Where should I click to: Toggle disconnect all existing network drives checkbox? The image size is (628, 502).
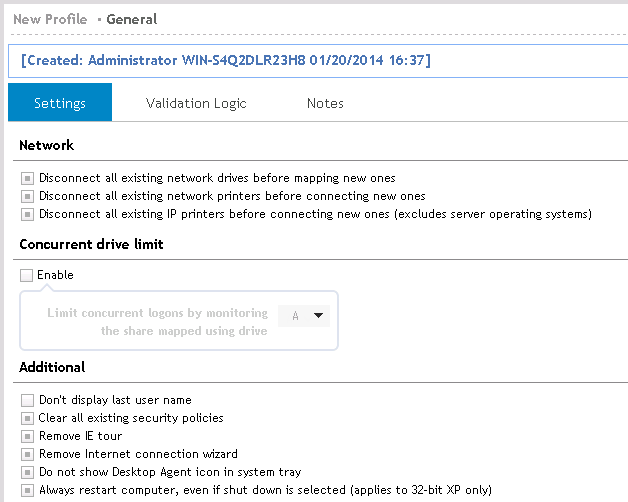coord(27,178)
